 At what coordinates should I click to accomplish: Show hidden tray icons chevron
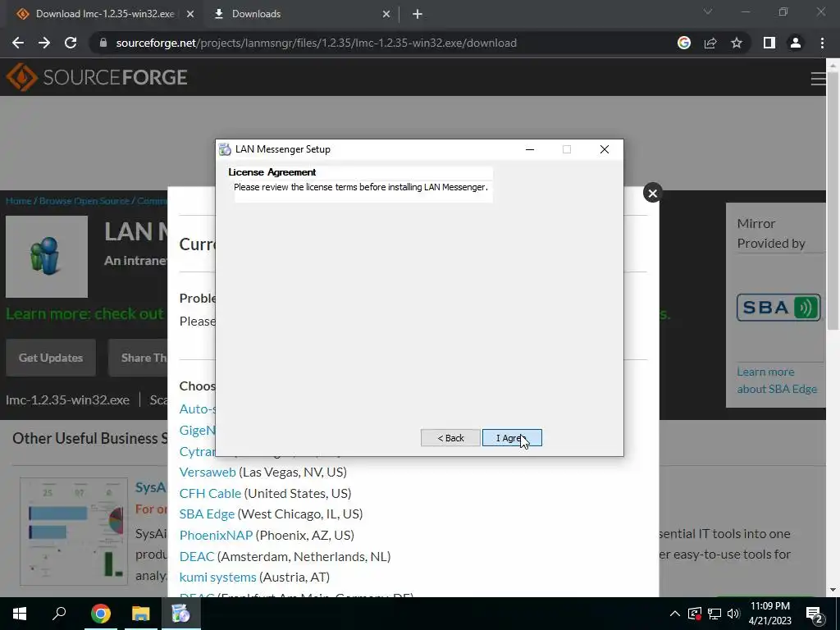click(675, 614)
